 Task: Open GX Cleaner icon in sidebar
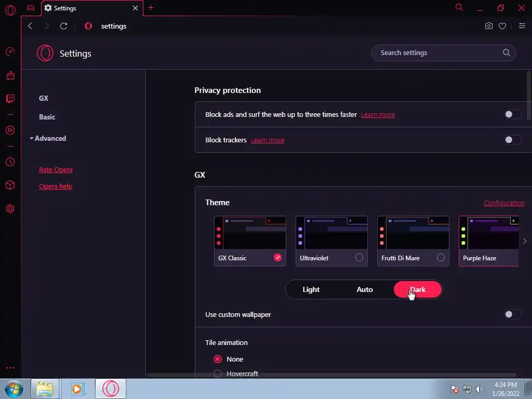click(x=10, y=75)
